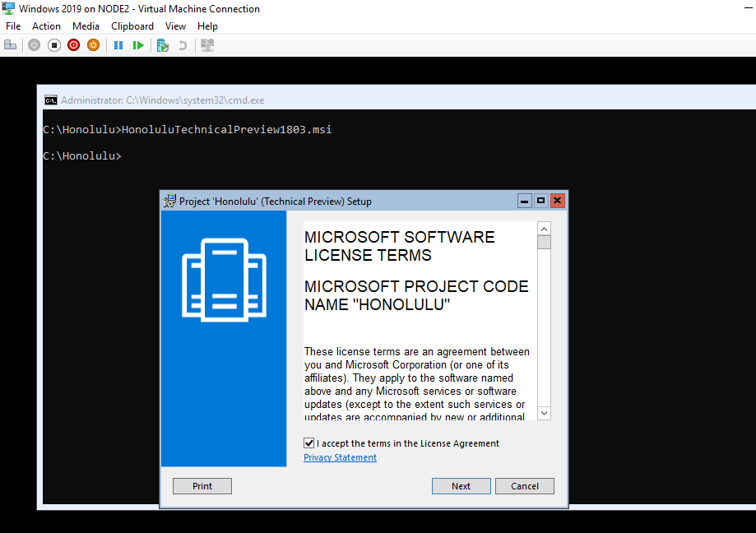Open the Media menu
756x533 pixels.
click(86, 26)
